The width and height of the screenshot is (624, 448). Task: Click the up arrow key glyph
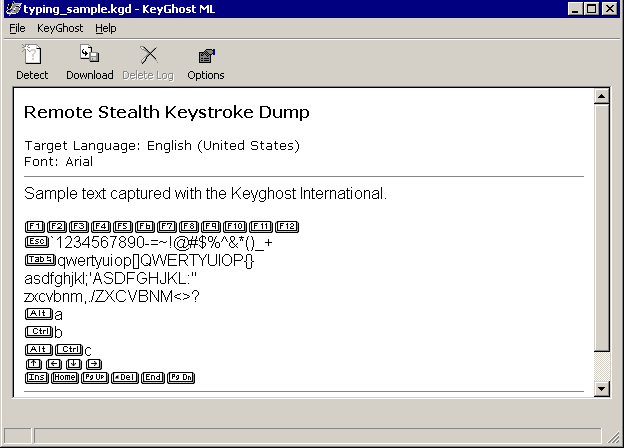click(34, 364)
